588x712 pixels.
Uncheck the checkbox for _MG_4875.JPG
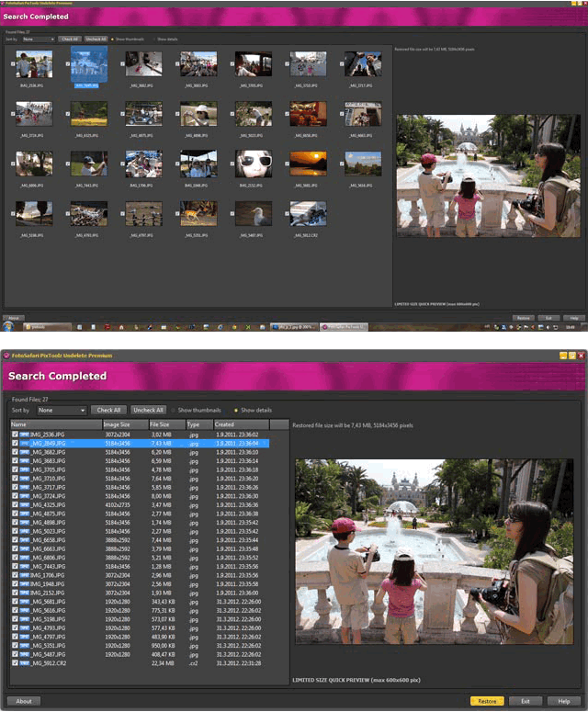[x=15, y=514]
